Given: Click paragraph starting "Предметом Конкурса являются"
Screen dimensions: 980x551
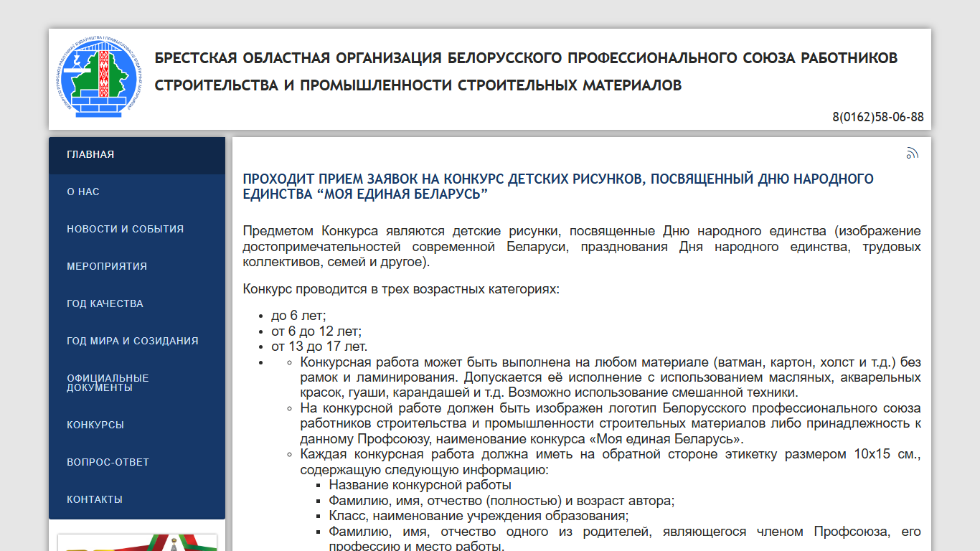Looking at the screenshot, I should [x=582, y=247].
